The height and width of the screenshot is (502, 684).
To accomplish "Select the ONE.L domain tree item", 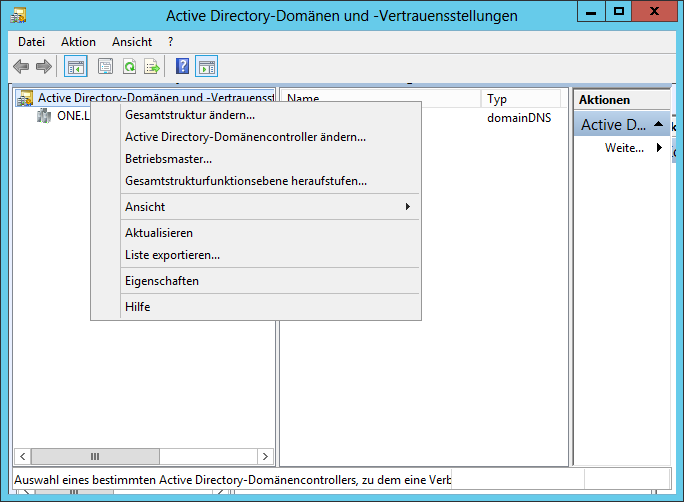I will [73, 116].
